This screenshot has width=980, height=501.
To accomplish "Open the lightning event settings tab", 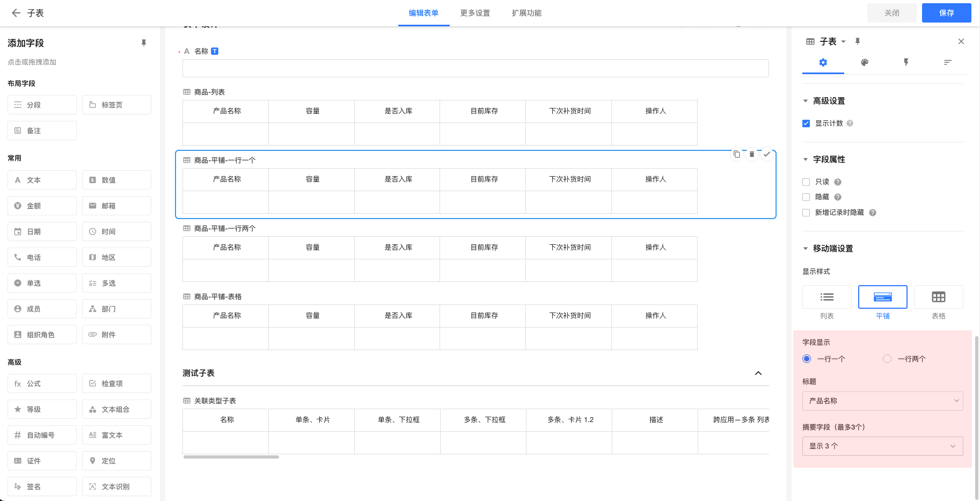I will (906, 62).
